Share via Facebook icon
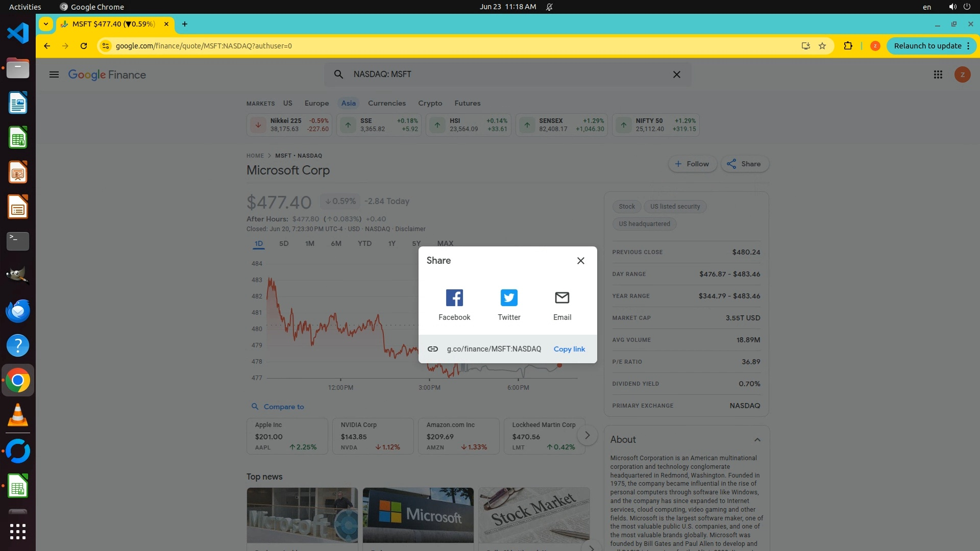 point(454,298)
